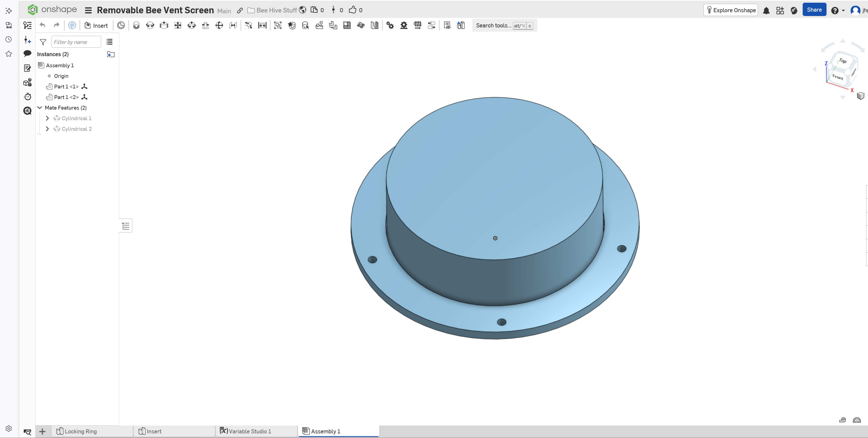
Task: Click the filter funnel icon
Action: click(x=43, y=42)
